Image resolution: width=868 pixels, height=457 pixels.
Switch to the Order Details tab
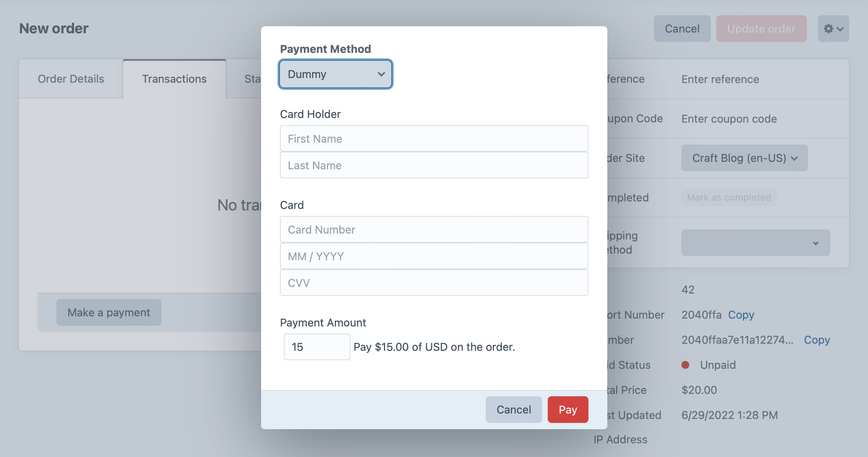click(x=71, y=79)
